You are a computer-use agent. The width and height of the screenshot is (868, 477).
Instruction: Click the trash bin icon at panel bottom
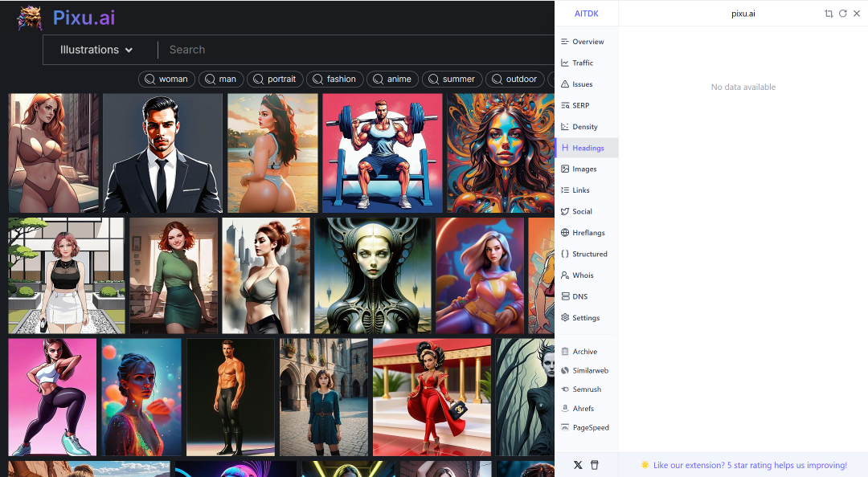click(x=595, y=465)
